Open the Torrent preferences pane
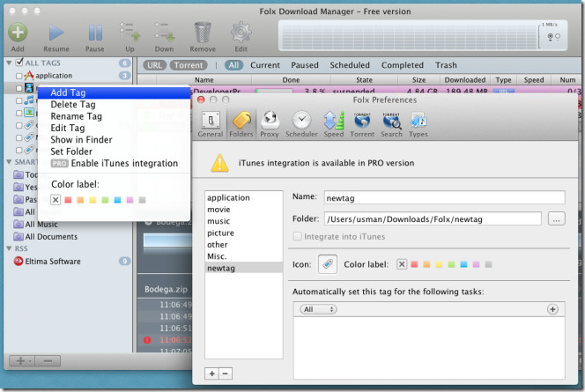The image size is (585, 392). point(361,125)
